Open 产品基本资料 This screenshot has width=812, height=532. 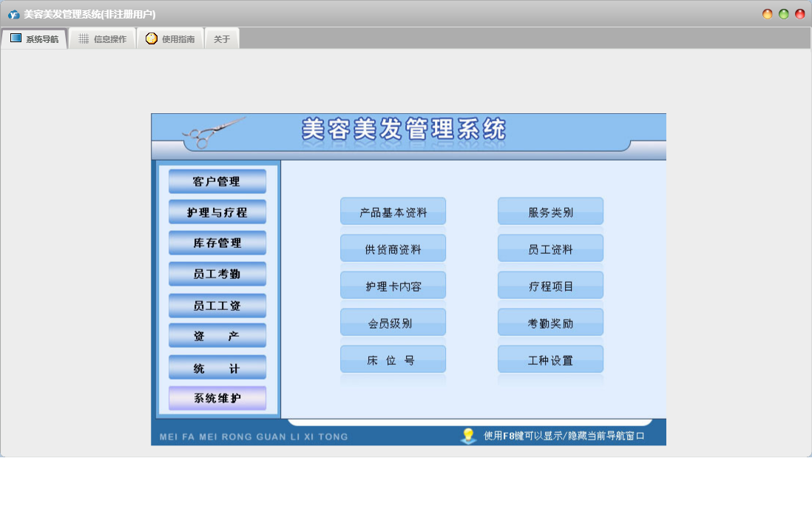(393, 212)
